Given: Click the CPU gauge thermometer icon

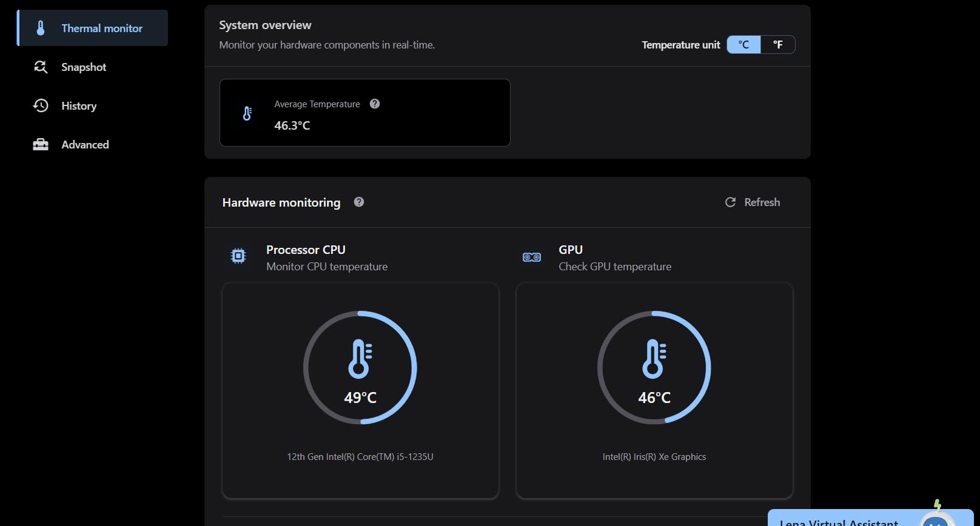Looking at the screenshot, I should (360, 359).
